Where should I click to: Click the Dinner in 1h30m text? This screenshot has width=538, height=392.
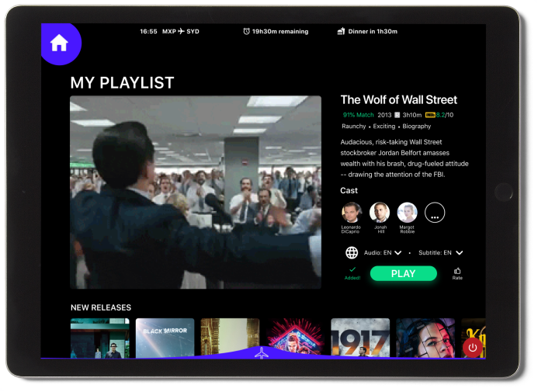tap(373, 31)
